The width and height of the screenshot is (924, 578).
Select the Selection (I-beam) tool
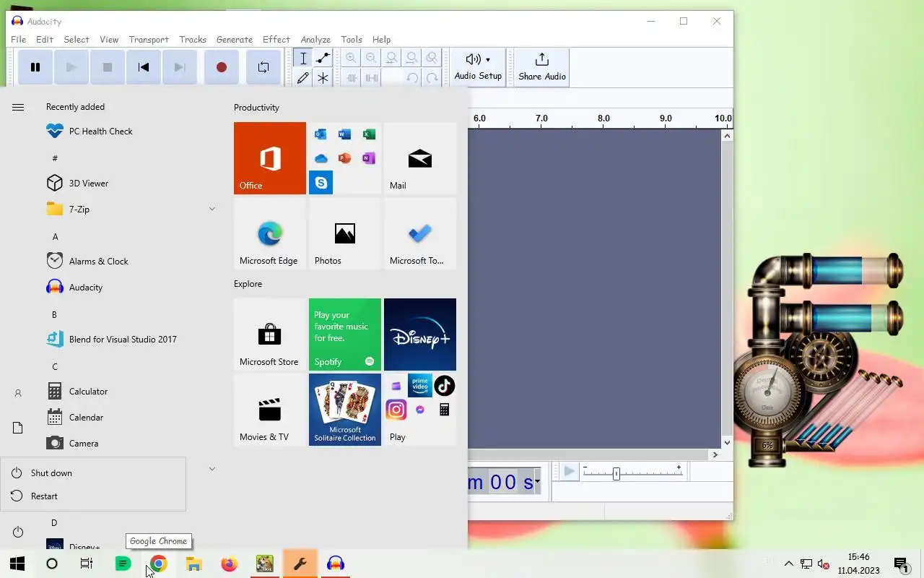[303, 59]
